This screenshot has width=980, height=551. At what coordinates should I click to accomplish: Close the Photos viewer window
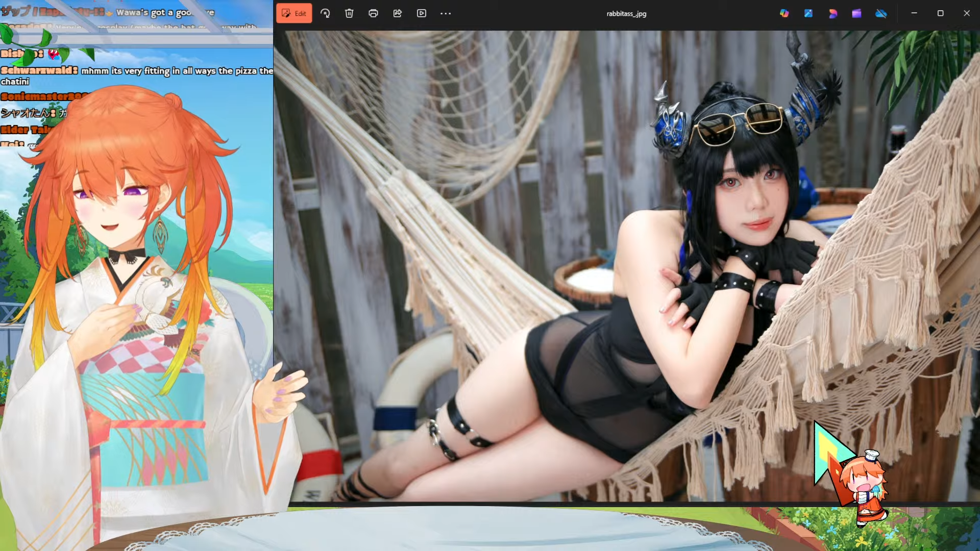[x=966, y=13]
